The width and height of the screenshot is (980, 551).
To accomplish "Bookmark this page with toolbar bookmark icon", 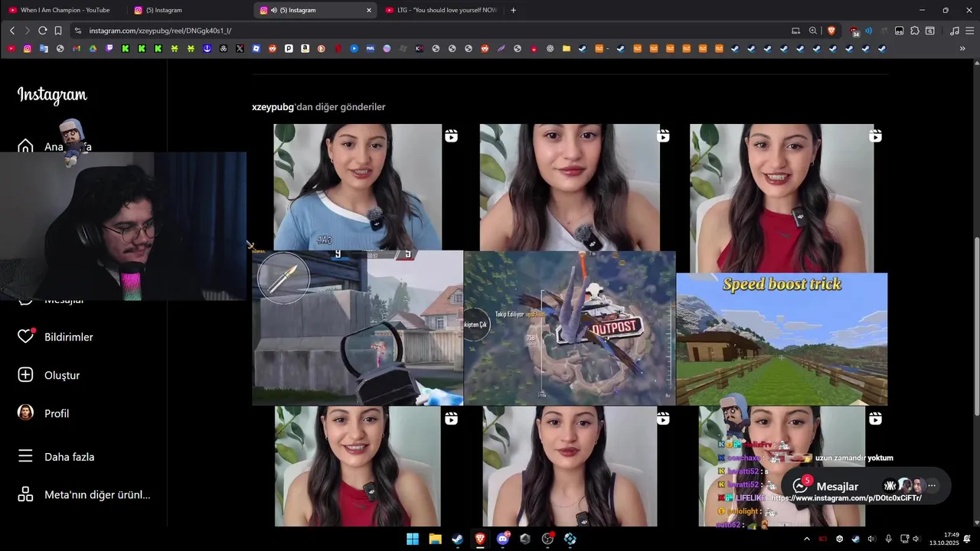I will [x=58, y=31].
